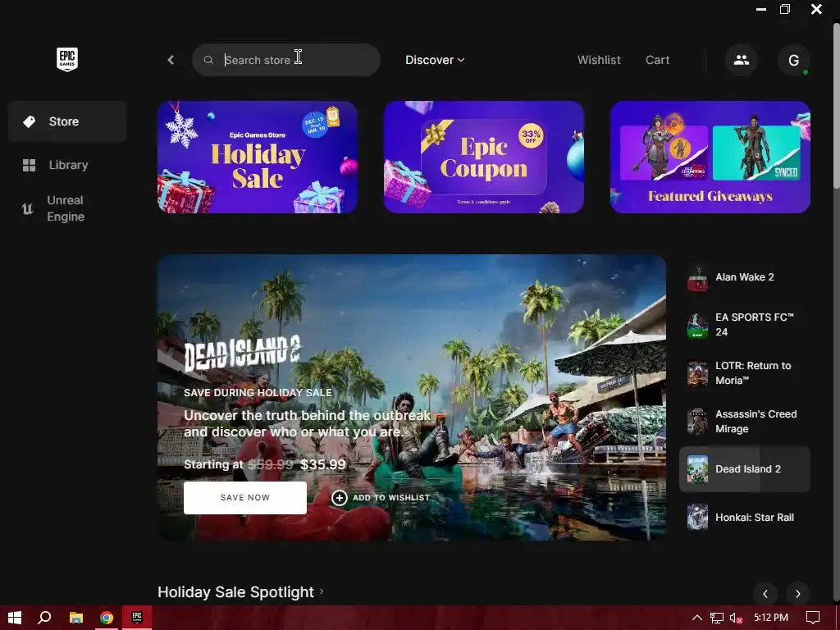
Task: Click the search magnifier icon
Action: (208, 60)
